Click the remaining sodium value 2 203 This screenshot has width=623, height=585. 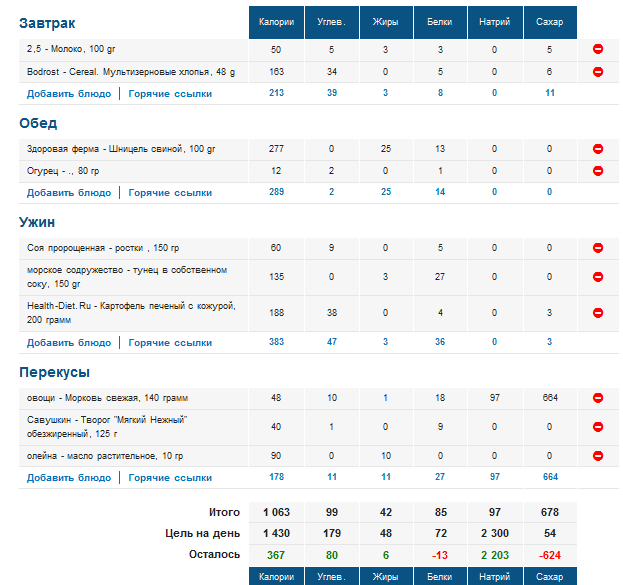pyautogui.click(x=495, y=555)
